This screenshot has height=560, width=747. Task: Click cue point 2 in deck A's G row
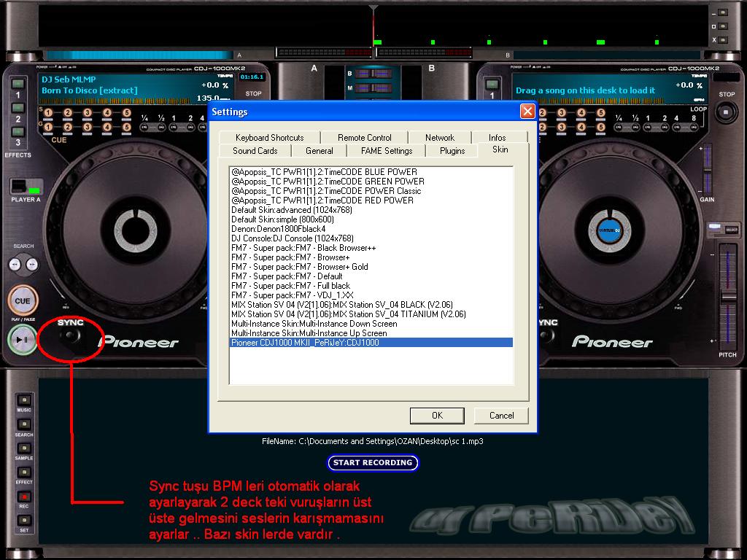68,127
